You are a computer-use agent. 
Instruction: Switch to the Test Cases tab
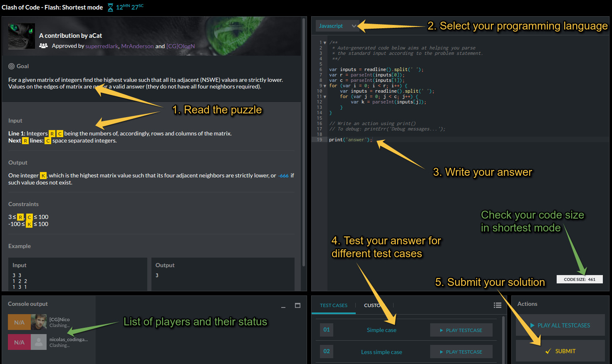click(x=333, y=305)
